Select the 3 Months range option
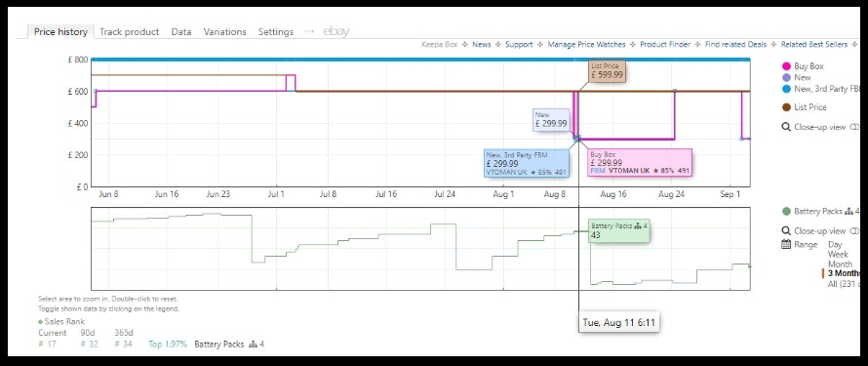 846,273
